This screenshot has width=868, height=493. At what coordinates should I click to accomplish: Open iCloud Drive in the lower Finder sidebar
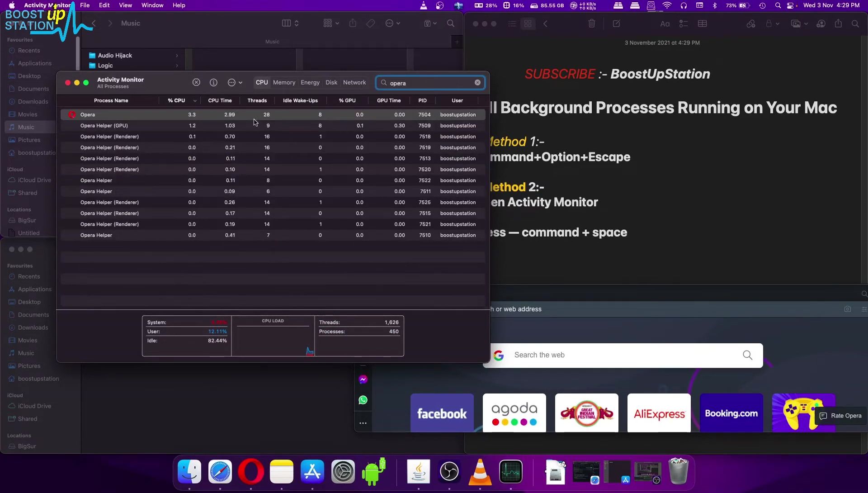click(x=34, y=406)
